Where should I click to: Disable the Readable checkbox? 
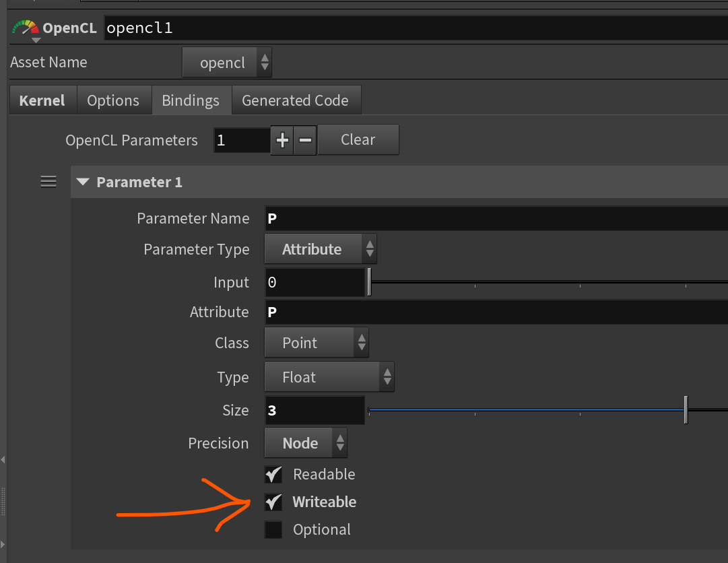click(x=273, y=475)
